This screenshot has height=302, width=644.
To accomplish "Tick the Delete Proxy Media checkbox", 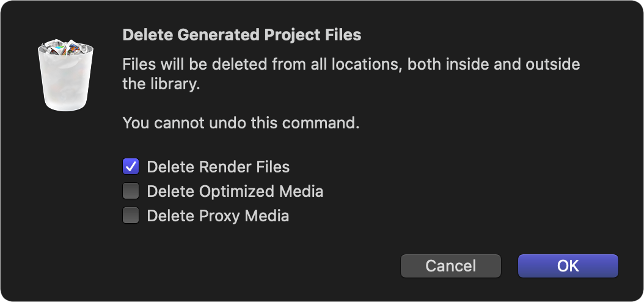I will [131, 215].
